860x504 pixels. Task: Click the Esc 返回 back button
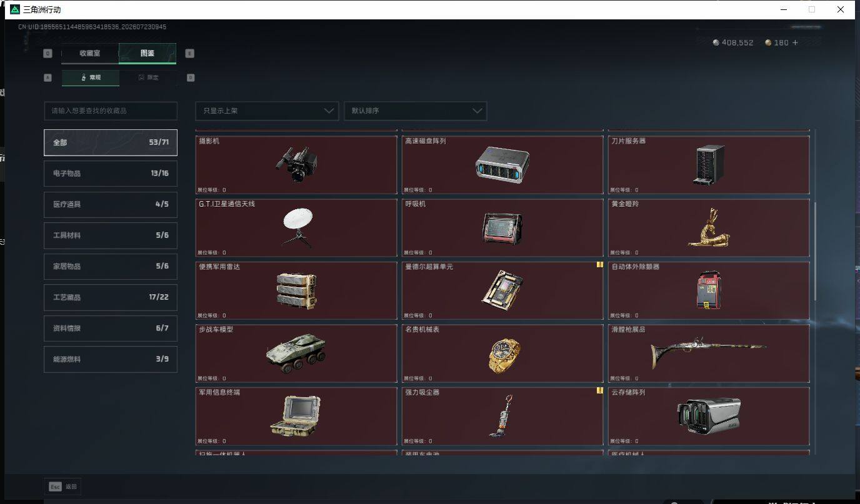[62, 487]
